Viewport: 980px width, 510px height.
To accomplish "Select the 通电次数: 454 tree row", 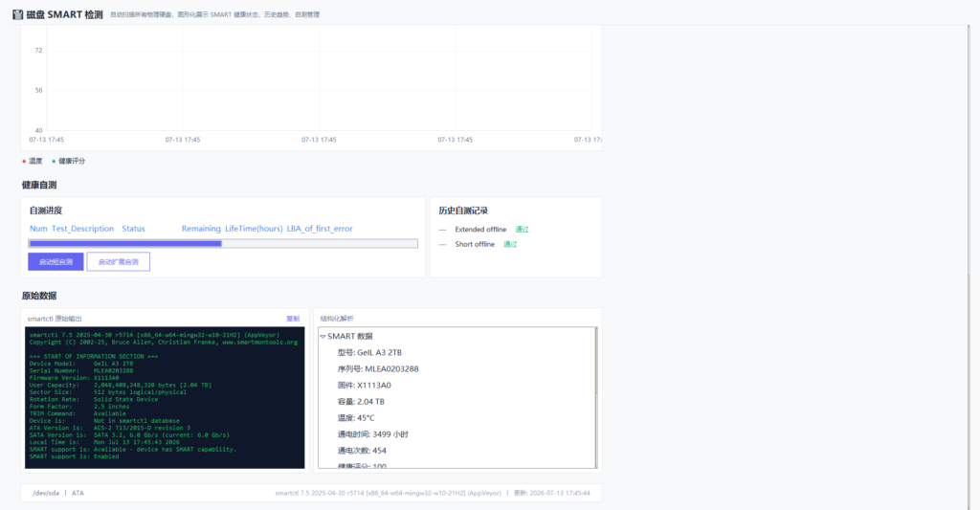I will [x=362, y=450].
